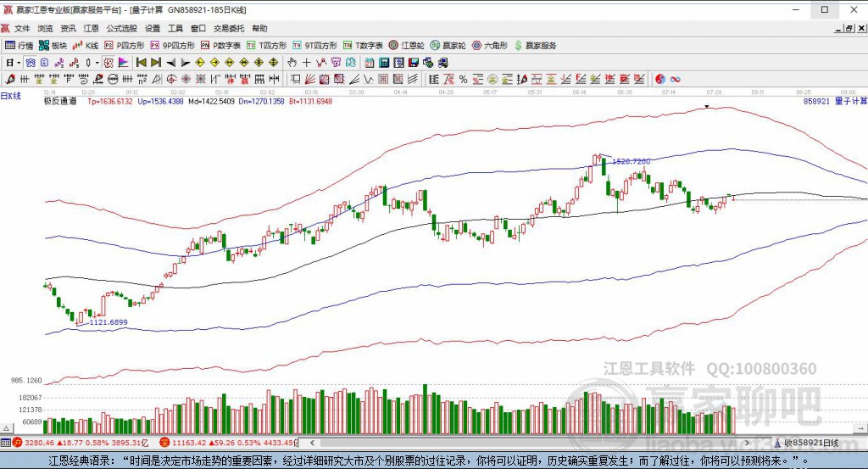Open the 公式选股 menu
This screenshot has height=469, width=868.
point(122,28)
